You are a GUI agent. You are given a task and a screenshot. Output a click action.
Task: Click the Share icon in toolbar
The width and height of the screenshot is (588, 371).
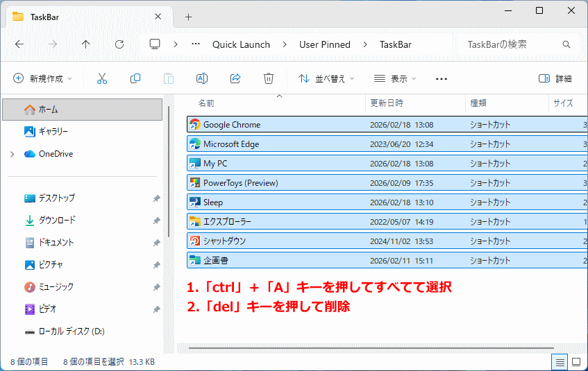(235, 78)
